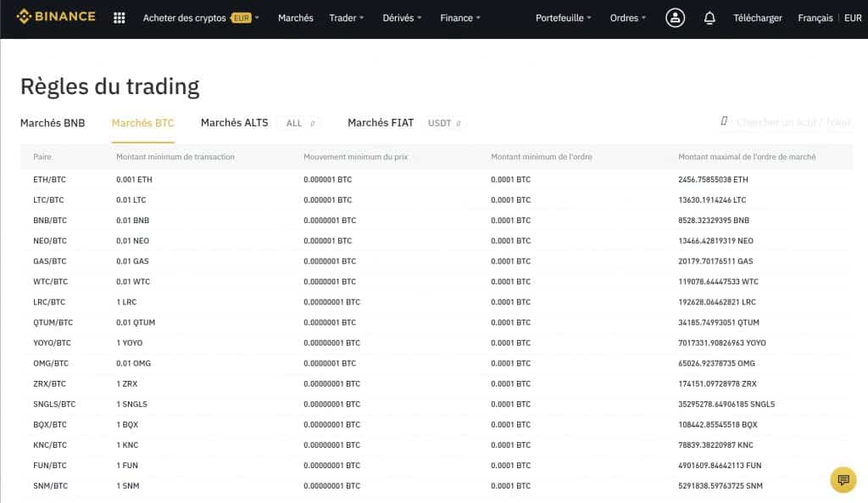Sort by the Paire column header
Screen dimensions: 868x503
pos(42,156)
